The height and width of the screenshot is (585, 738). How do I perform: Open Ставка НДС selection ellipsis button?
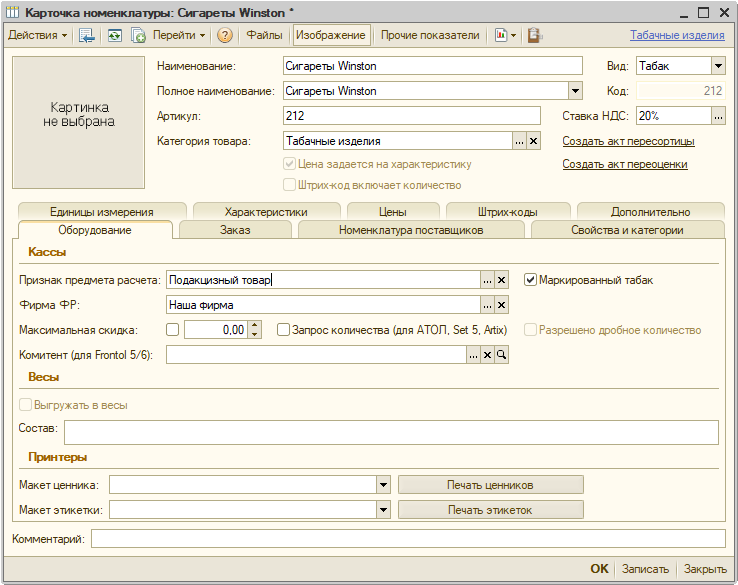pos(718,116)
